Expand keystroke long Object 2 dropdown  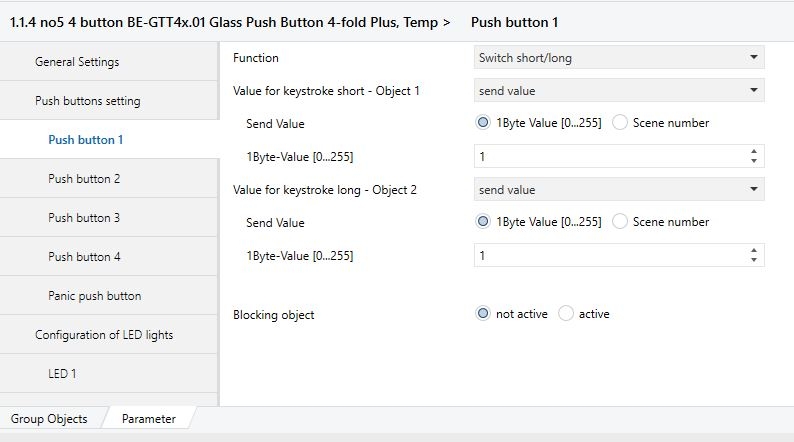619,190
